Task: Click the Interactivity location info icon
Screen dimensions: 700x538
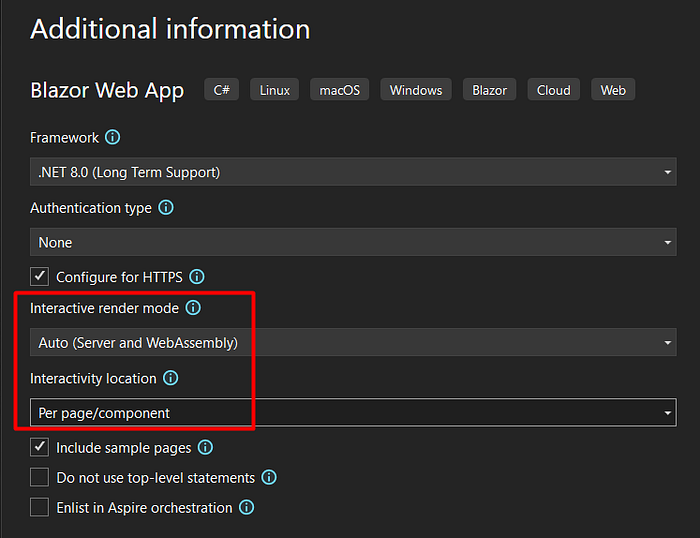Action: click(171, 378)
